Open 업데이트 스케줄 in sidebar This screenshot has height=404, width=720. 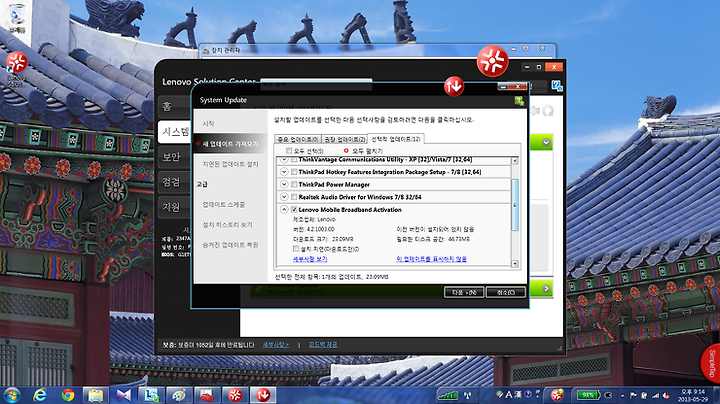(224, 204)
